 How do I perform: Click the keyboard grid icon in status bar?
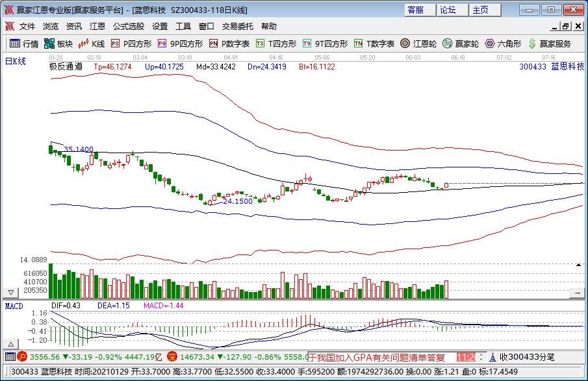tap(10, 356)
